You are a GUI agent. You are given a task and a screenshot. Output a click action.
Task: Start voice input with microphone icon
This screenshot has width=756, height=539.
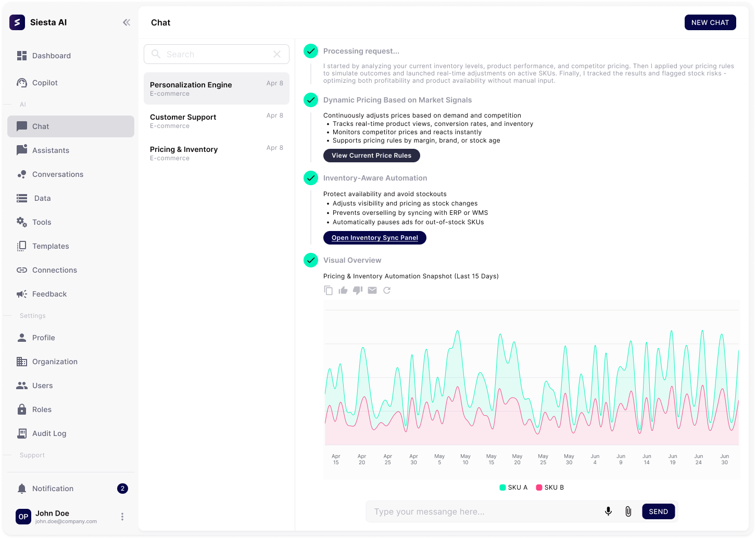[608, 511]
